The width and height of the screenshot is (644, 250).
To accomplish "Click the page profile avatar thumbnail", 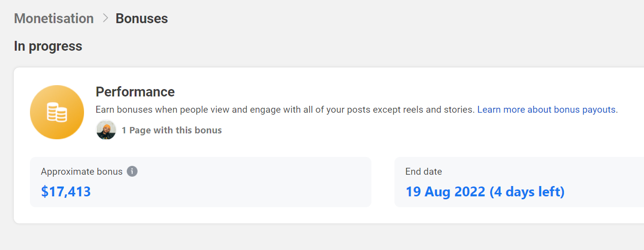I will 106,130.
